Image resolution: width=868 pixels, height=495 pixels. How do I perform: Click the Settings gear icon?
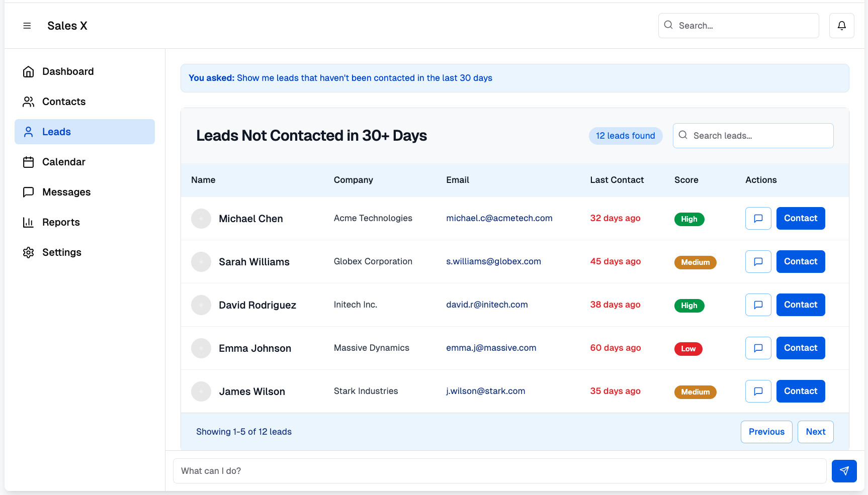[x=29, y=252]
